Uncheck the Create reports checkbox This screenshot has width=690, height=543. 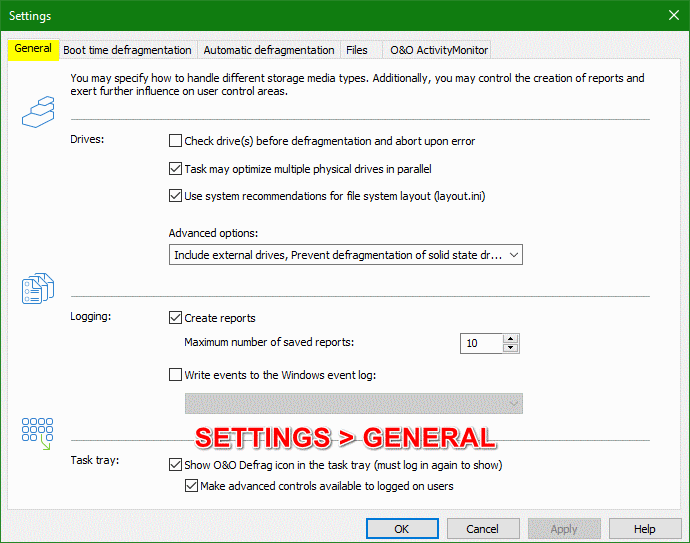coord(175,317)
